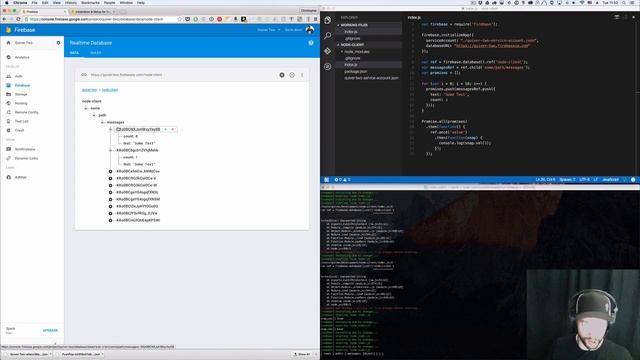The image size is (640, 360).
Task: Open VS Code Git source control icon
Action: click(x=328, y=51)
